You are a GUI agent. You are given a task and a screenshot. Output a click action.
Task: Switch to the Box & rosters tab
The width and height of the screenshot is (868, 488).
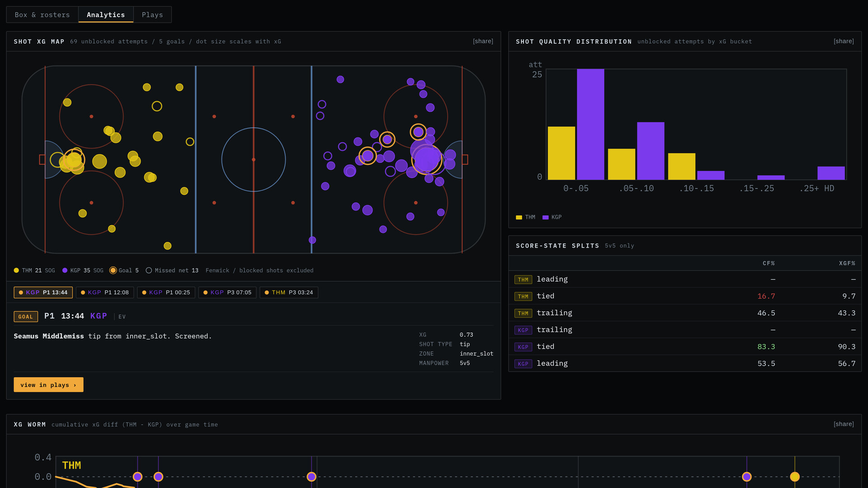(42, 14)
